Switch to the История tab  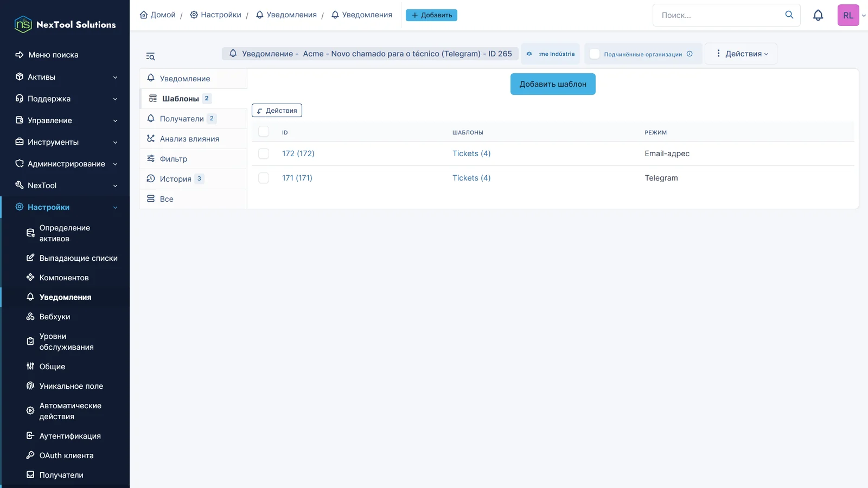[x=193, y=179]
